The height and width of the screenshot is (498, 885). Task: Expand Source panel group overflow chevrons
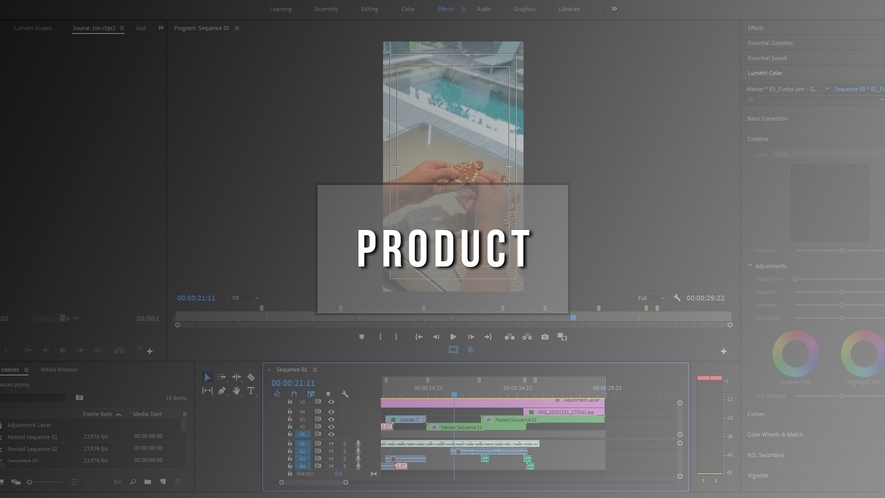tap(161, 28)
